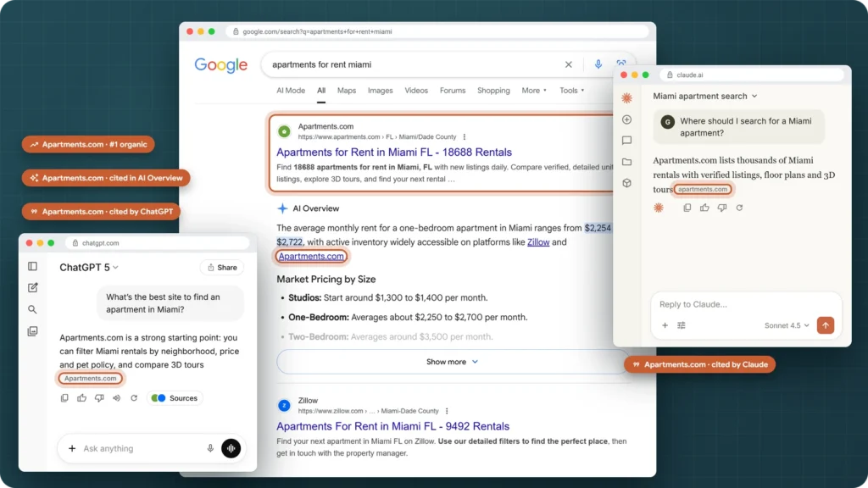Image resolution: width=868 pixels, height=488 pixels.
Task: Click Share button in ChatGPT
Action: pyautogui.click(x=223, y=267)
